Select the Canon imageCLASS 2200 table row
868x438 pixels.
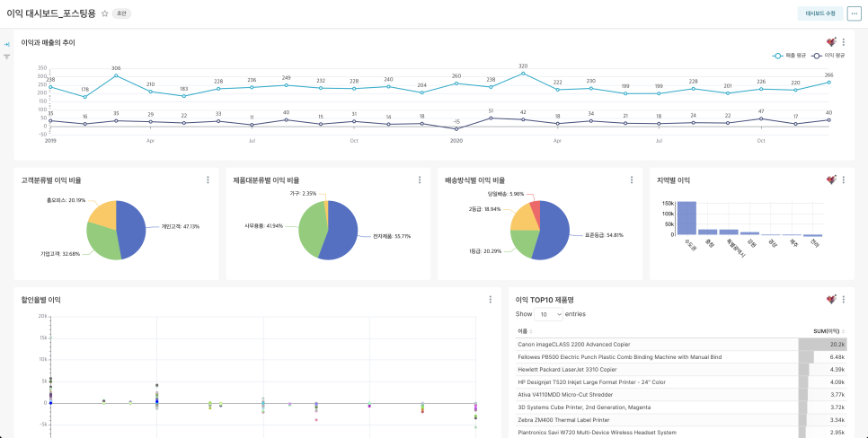[681, 344]
